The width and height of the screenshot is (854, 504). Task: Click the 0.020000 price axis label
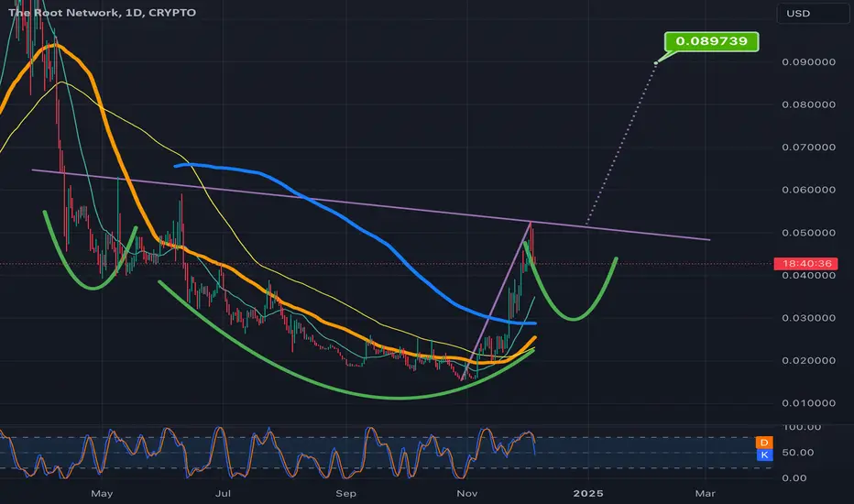pos(808,360)
